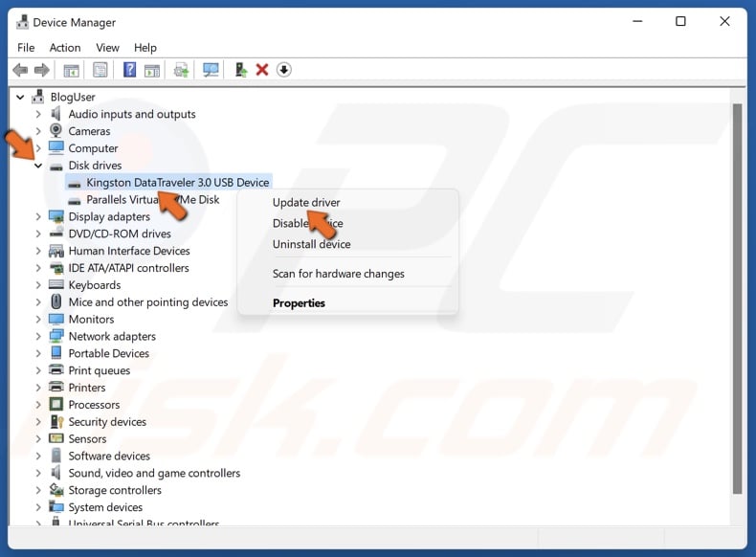
Task: Click the Update device driver toolbar icon
Action: 181,71
